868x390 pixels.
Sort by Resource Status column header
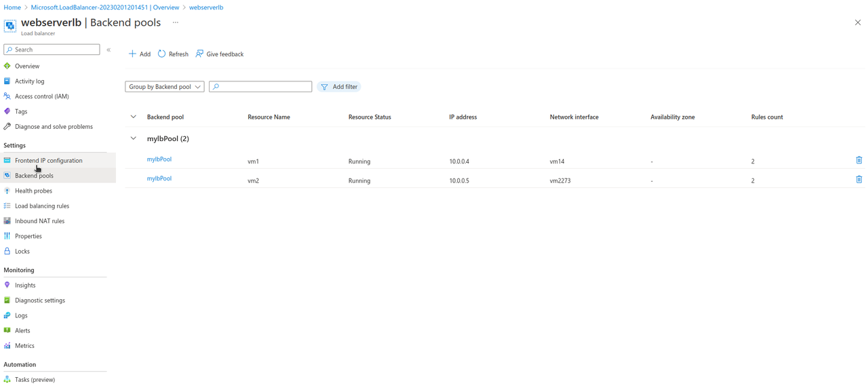[370, 117]
